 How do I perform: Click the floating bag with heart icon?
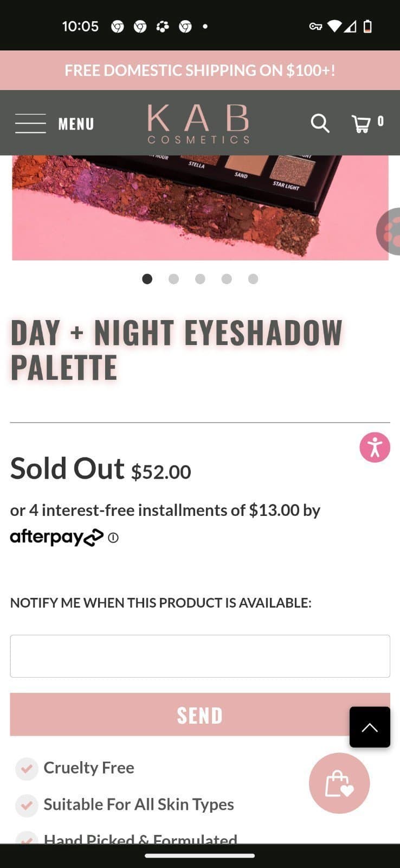click(x=339, y=783)
